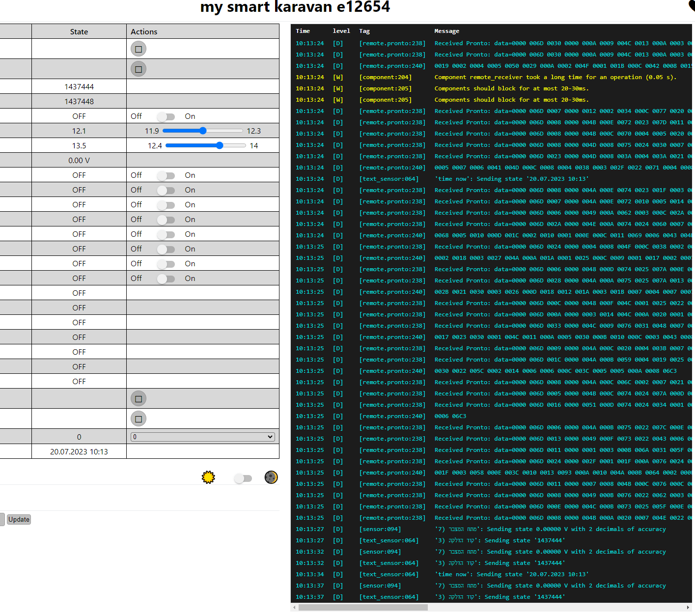Toggle the light/dark theme switch
This screenshot has width=695, height=616.
pos(243,478)
